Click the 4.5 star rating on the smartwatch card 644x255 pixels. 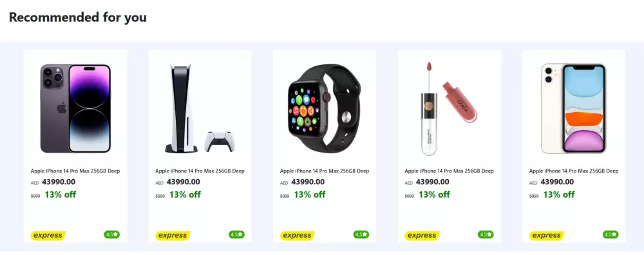tap(361, 234)
